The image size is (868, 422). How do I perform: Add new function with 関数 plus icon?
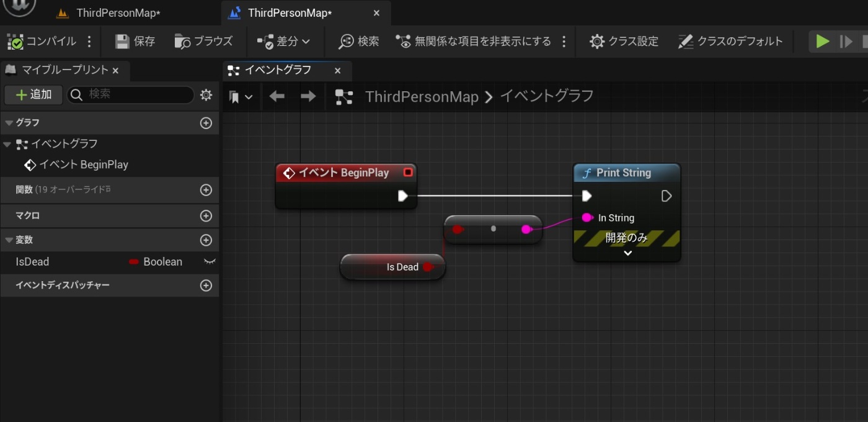tap(206, 190)
